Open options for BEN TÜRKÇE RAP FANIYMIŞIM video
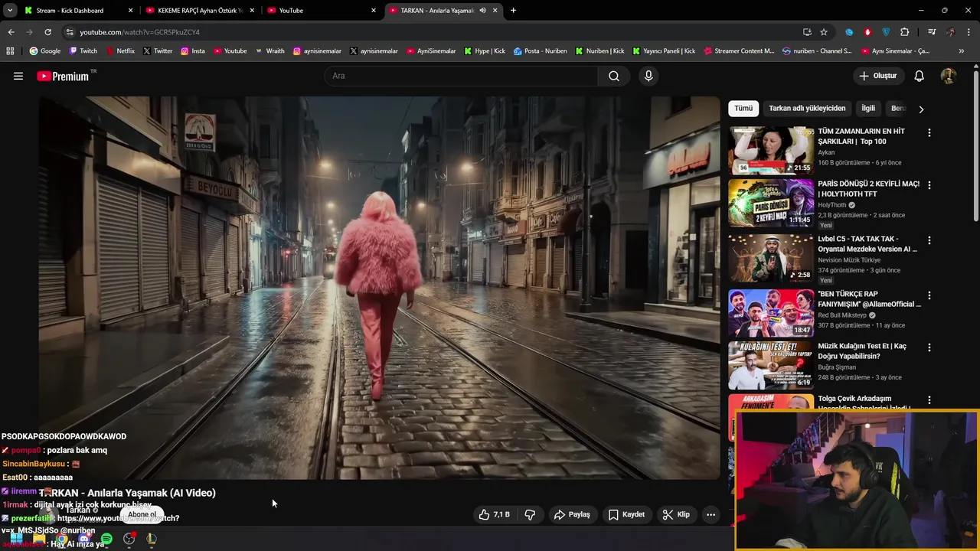980x551 pixels. click(x=929, y=295)
